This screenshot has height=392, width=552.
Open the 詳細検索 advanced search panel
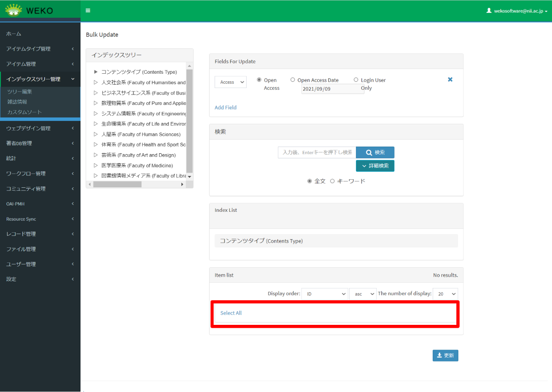click(375, 166)
